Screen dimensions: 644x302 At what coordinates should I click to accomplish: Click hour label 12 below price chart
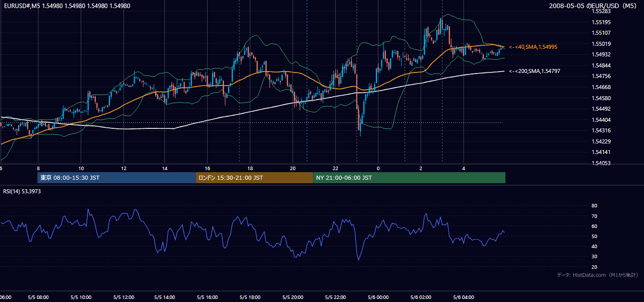point(123,168)
